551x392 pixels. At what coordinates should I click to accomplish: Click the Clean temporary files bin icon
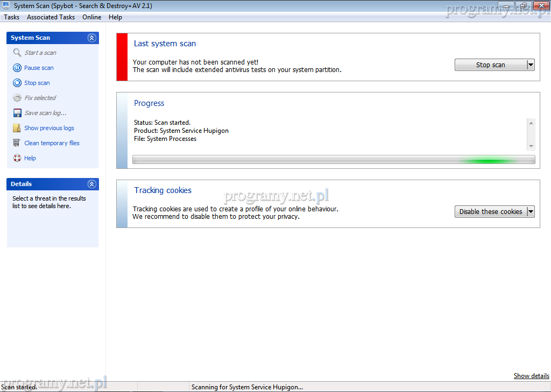click(x=17, y=143)
